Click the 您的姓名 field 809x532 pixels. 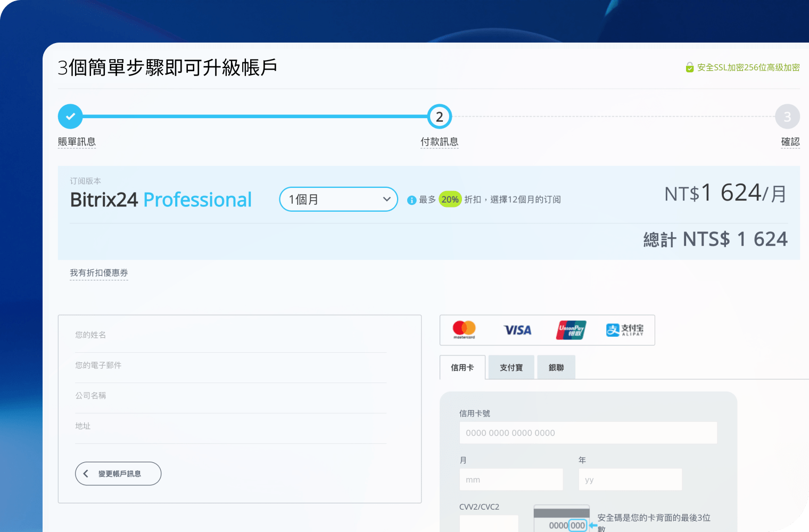tap(231, 335)
